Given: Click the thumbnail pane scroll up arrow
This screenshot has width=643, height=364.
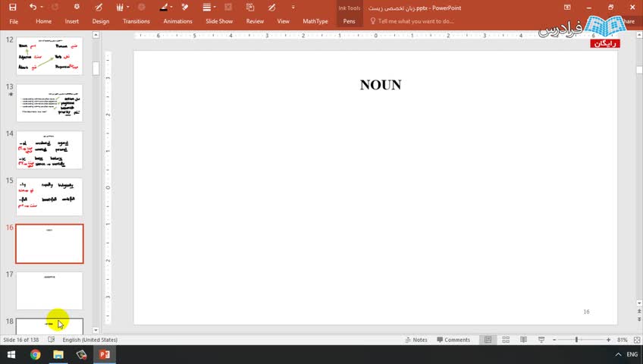Looking at the screenshot, I should (96, 35).
